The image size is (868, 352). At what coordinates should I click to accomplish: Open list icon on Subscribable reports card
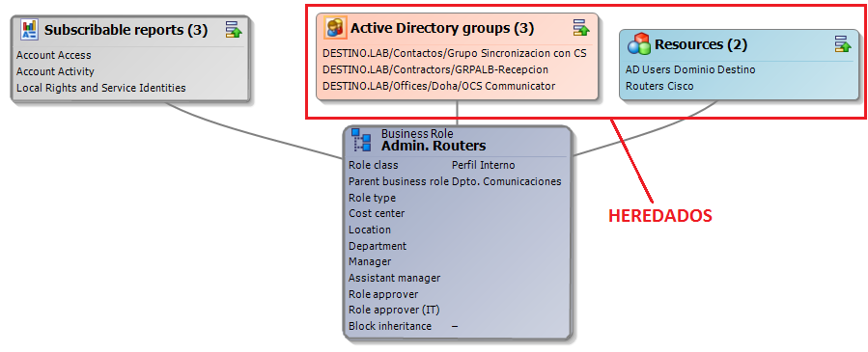234,29
